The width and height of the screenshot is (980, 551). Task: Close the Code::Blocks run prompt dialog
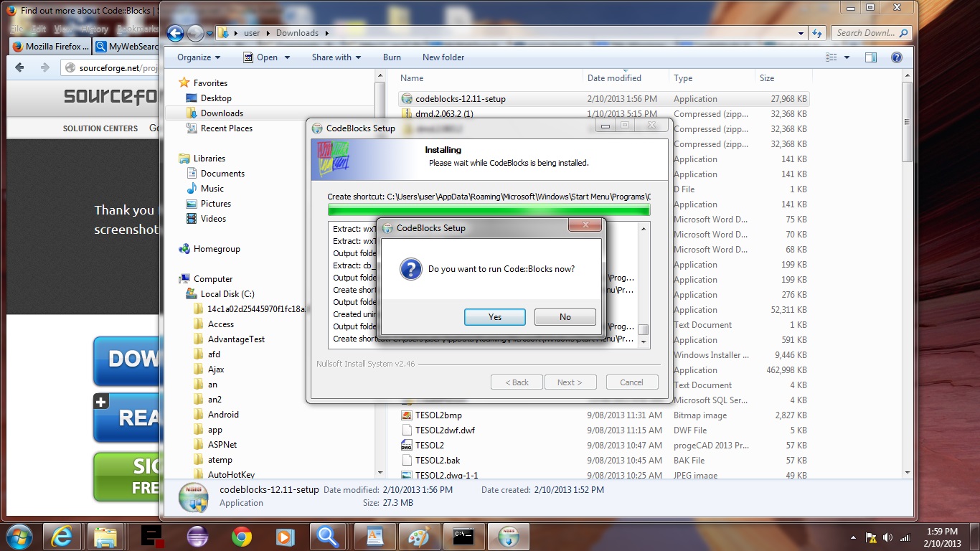pyautogui.click(x=585, y=225)
